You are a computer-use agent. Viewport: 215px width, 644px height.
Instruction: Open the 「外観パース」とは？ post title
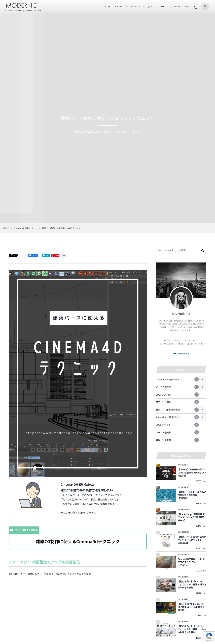192,629
